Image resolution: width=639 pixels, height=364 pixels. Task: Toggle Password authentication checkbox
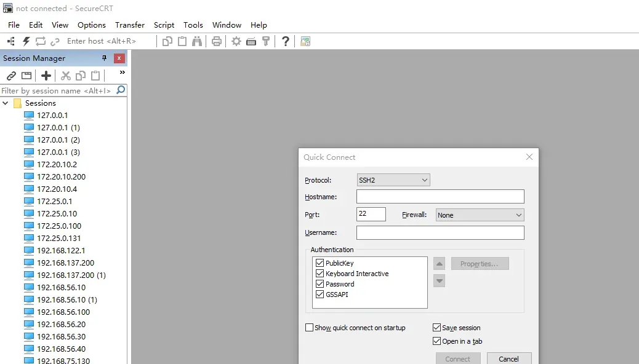pyautogui.click(x=320, y=284)
